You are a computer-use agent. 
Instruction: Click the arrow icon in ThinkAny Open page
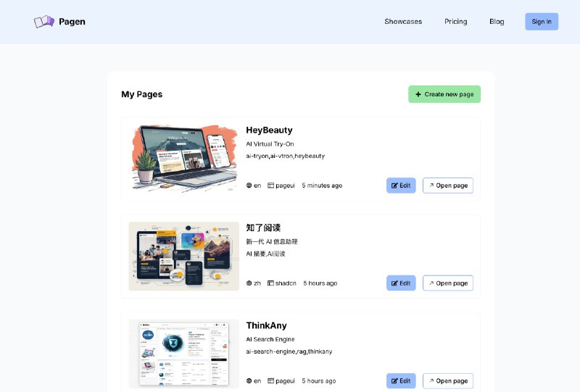(x=431, y=380)
